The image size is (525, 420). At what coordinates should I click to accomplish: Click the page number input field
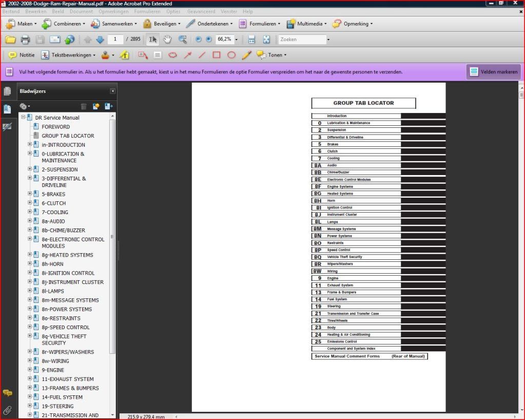point(115,40)
